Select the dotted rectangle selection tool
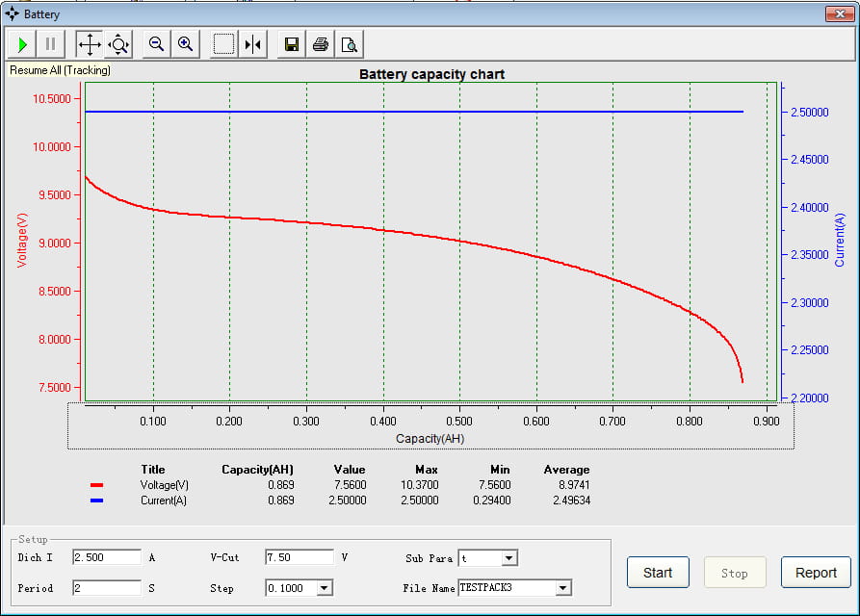Screen dimensions: 860x616 223,44
